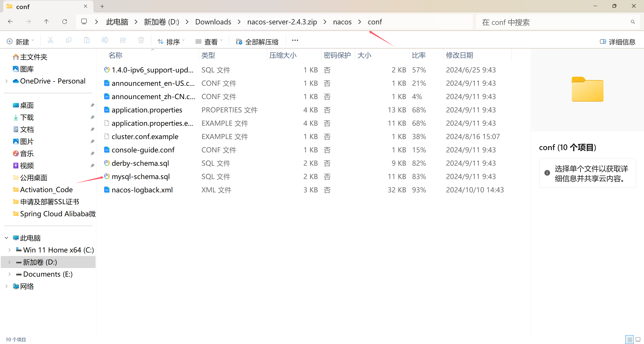
Task: Toggle the 详细信息 details pane
Action: coord(618,42)
